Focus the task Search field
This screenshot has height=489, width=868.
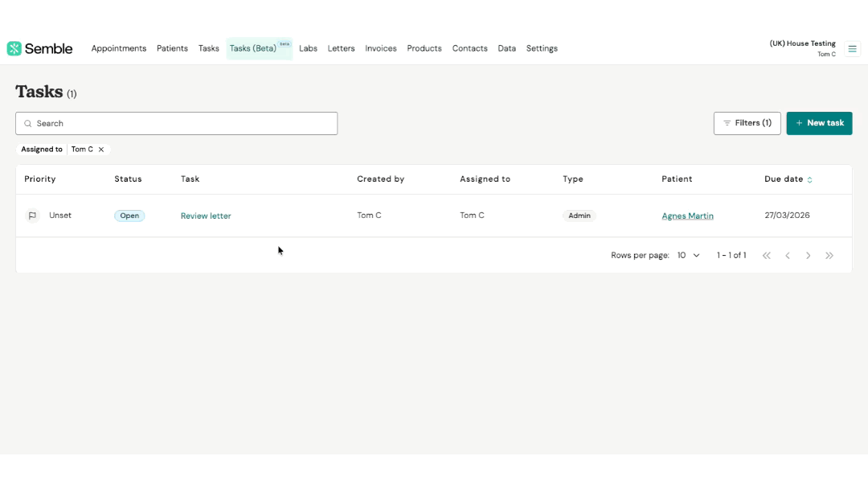[177, 123]
